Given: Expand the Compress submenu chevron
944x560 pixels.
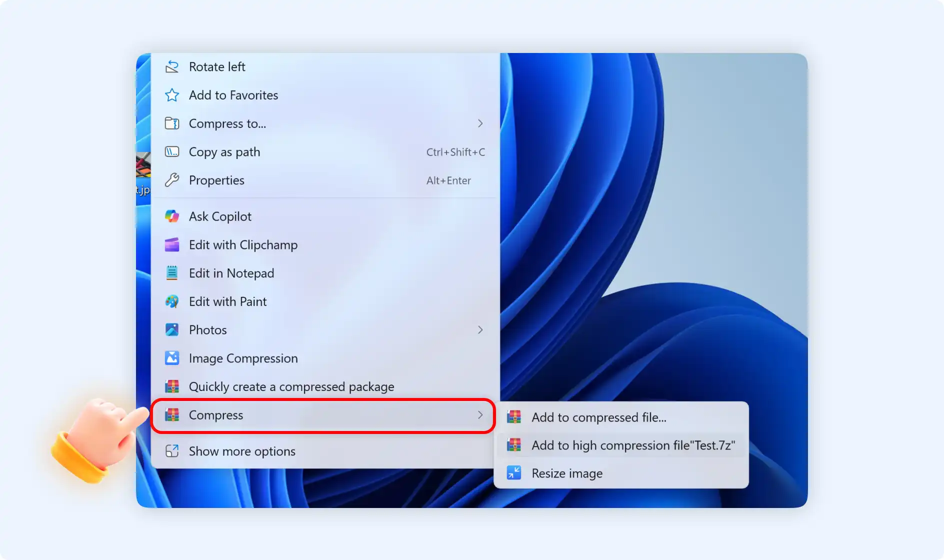Looking at the screenshot, I should (x=480, y=415).
